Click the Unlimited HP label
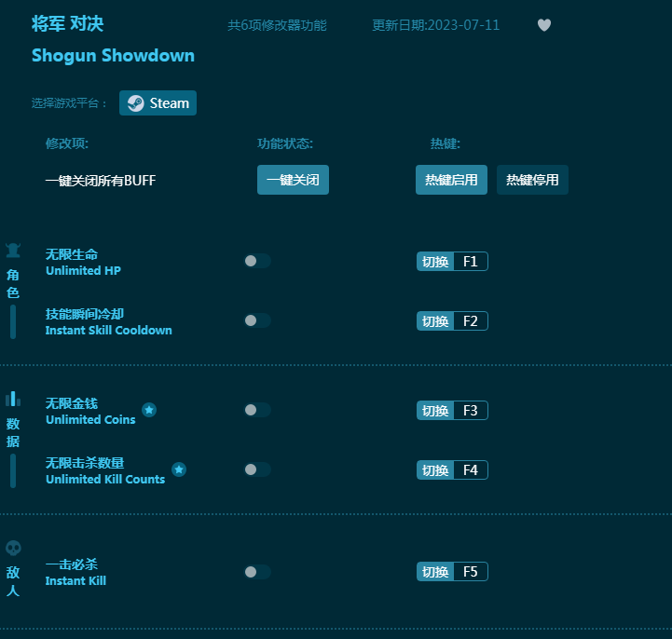This screenshot has height=639, width=672. (83, 271)
